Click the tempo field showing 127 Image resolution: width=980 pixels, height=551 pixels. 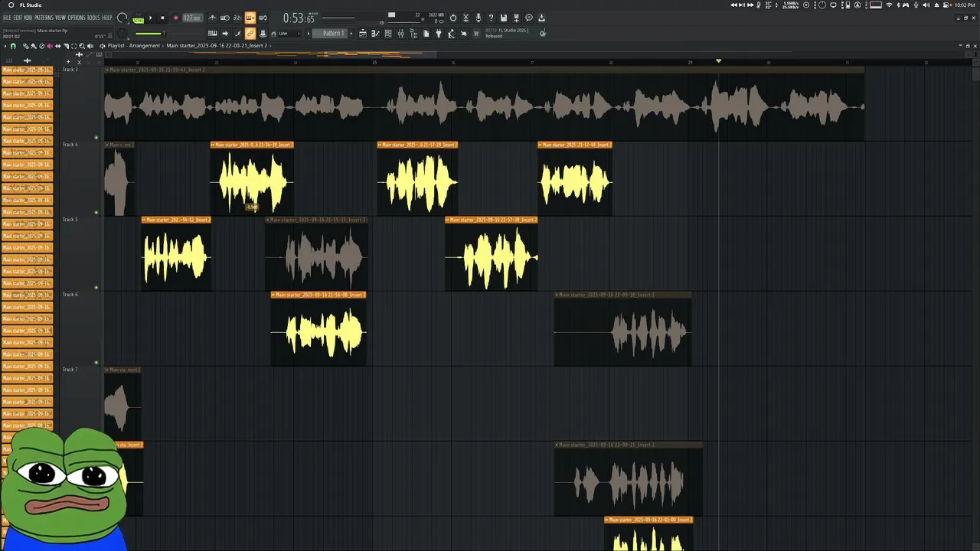tap(192, 18)
